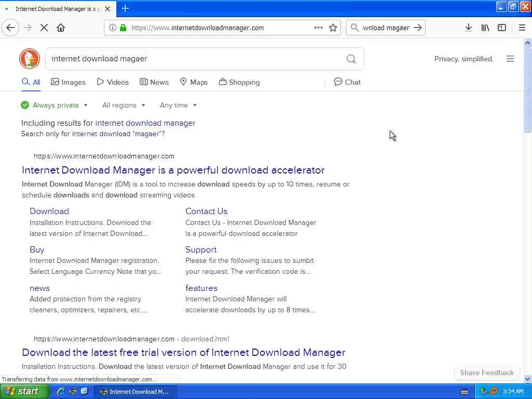This screenshot has width=532, height=399.
Task: Open the Firefox Library icon
Action: [x=485, y=28]
